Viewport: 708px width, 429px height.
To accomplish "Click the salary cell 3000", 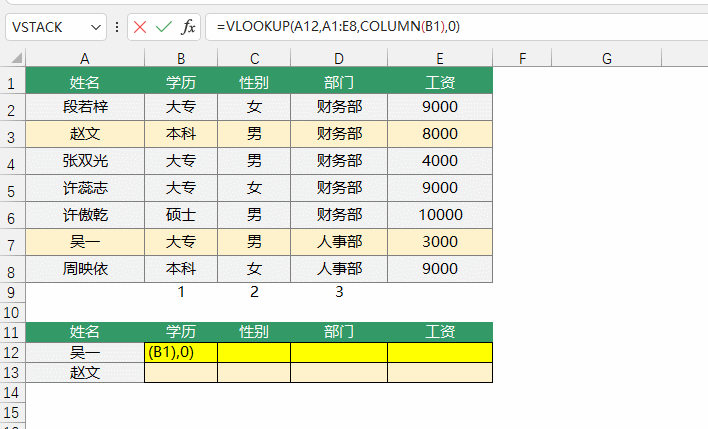I will click(x=440, y=242).
